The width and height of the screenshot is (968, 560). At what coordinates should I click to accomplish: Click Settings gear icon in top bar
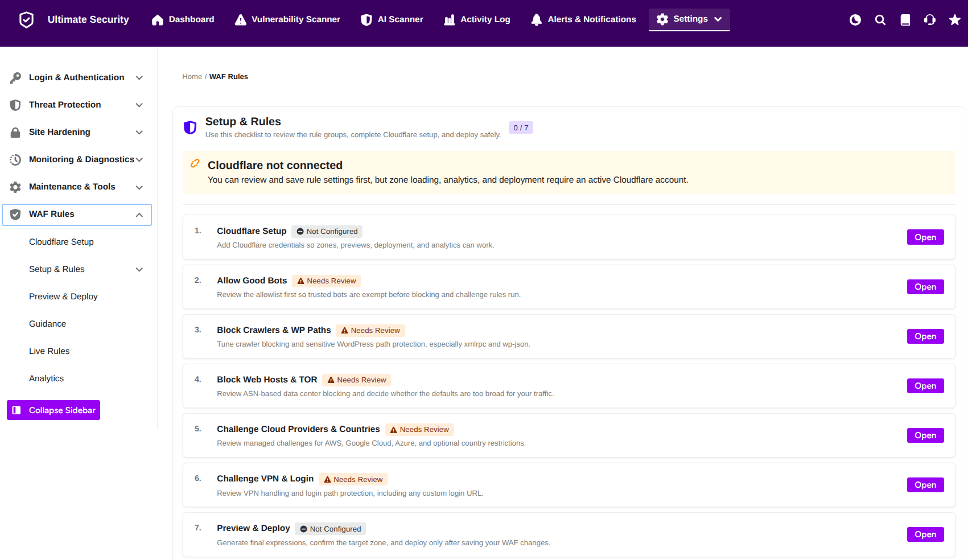coord(662,19)
